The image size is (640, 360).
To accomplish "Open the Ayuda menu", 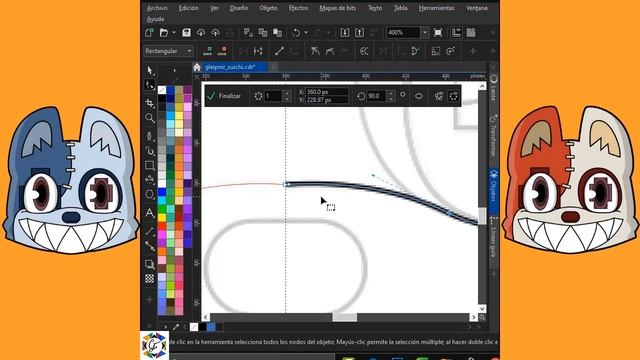I will [x=156, y=19].
